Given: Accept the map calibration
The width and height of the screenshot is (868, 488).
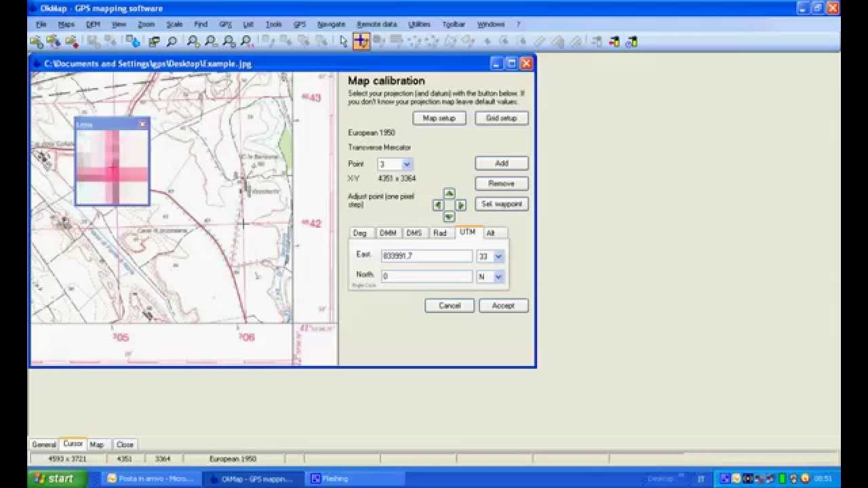Looking at the screenshot, I should pos(503,306).
